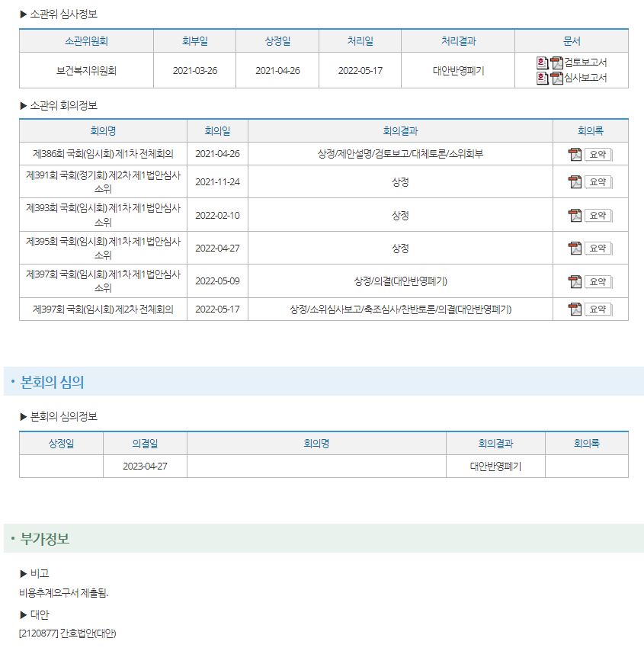644x667 pixels.
Task: Open PDF minutes for 2022-05-09 meeting
Action: 575,281
